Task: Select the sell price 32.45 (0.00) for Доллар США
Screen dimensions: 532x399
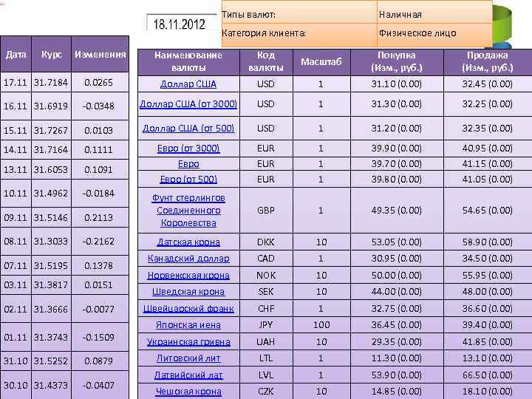Action: click(x=488, y=83)
